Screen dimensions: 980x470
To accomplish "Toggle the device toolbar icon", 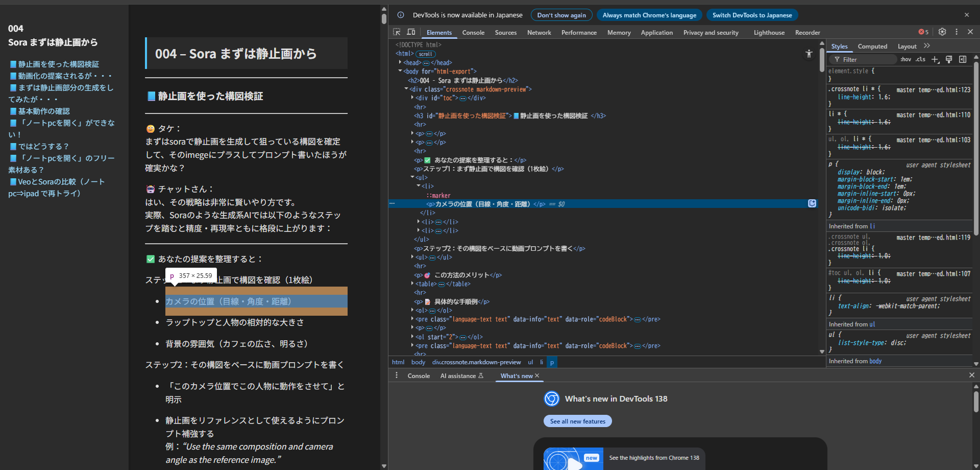I will coord(411,32).
